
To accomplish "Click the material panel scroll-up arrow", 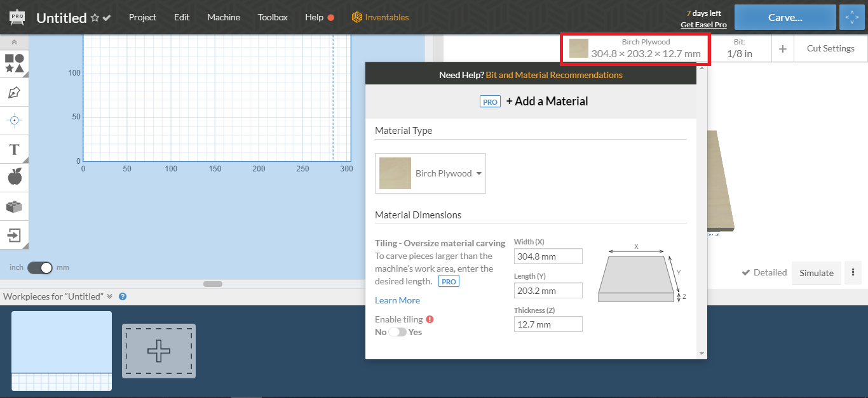I will tap(702, 67).
